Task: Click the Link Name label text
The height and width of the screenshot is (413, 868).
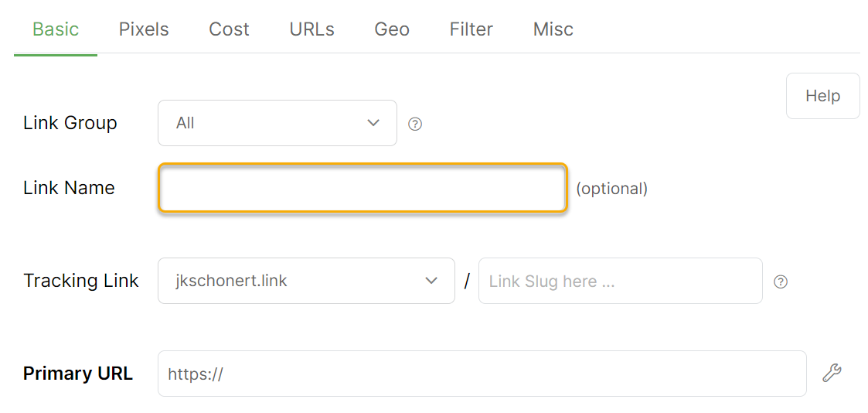Action: pos(69,188)
